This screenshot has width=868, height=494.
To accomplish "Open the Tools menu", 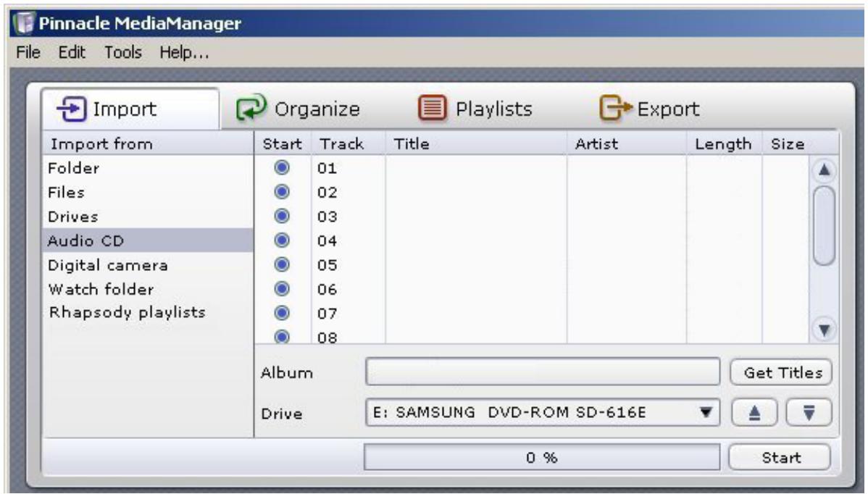I will tap(123, 53).
